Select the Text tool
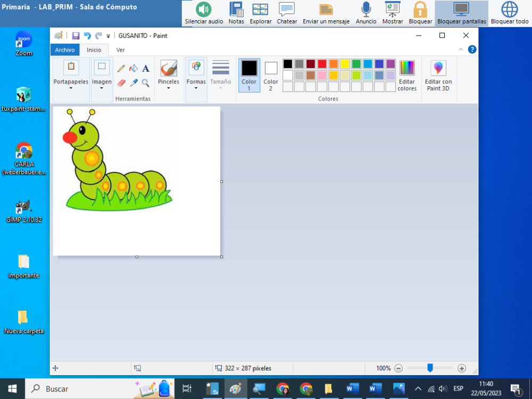532x399 pixels. click(145, 68)
